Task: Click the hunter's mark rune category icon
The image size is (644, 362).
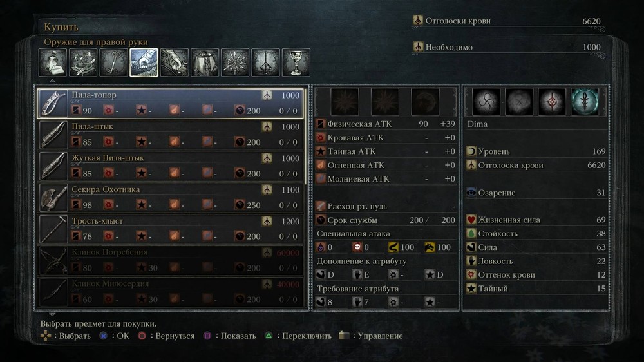Action: 266,62
